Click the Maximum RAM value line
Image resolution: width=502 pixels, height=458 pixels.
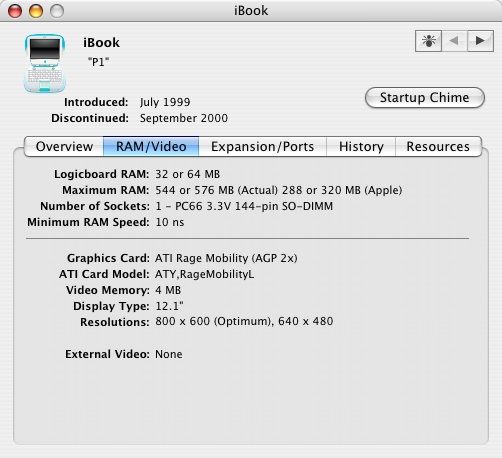(279, 190)
